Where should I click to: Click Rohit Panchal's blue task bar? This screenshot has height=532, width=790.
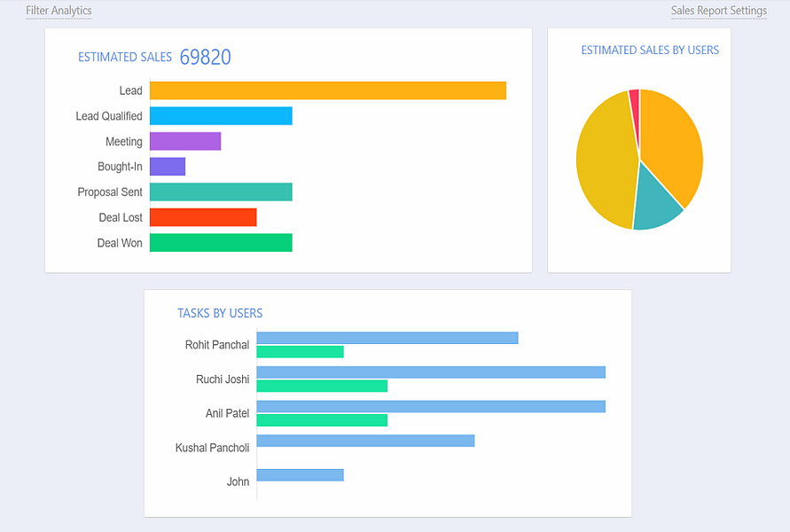coord(387,338)
